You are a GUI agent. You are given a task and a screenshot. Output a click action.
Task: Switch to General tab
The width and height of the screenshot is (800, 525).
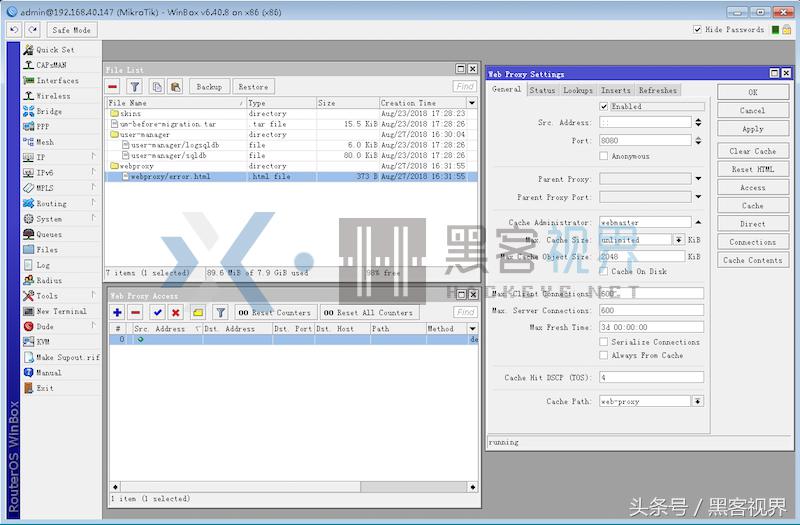pyautogui.click(x=507, y=89)
